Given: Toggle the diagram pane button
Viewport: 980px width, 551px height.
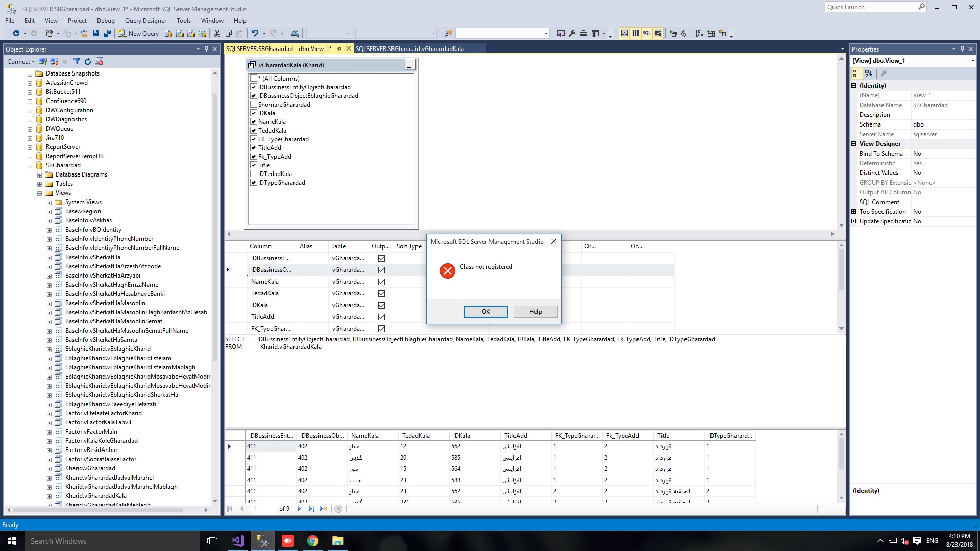Looking at the screenshot, I should pos(624,33).
